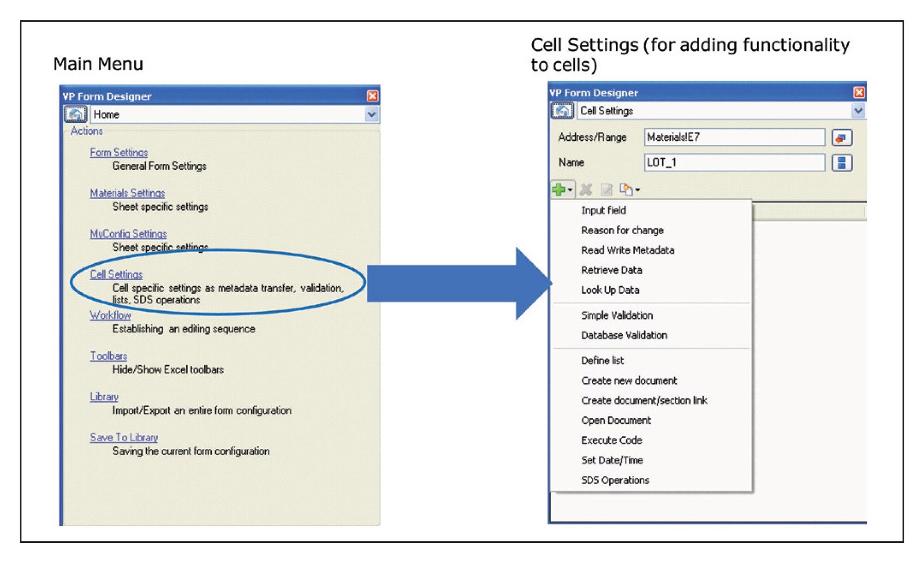This screenshot has width=924, height=567.
Task: Select Create new document menu entry
Action: (x=629, y=380)
